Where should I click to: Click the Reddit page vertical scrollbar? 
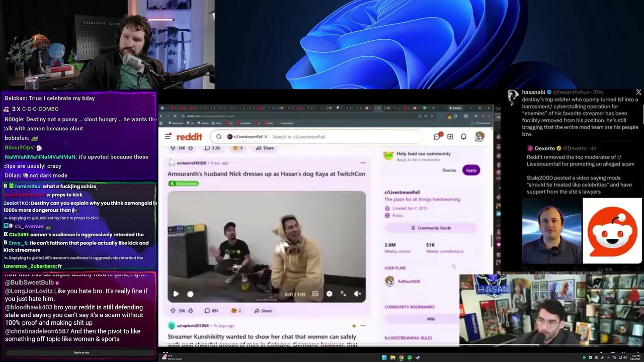click(492, 240)
